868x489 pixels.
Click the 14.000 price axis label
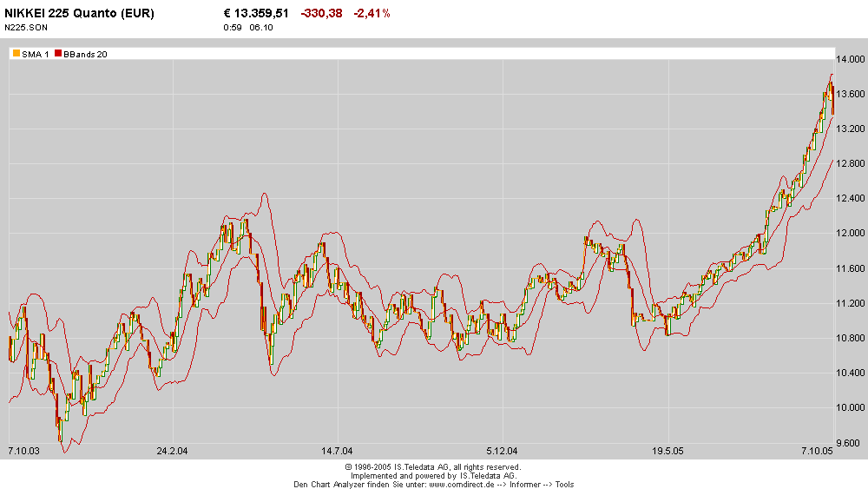[850, 59]
